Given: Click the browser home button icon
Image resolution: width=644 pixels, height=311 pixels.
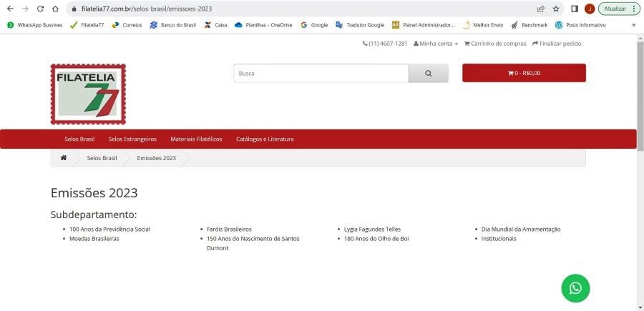Looking at the screenshot, I should pos(56,9).
